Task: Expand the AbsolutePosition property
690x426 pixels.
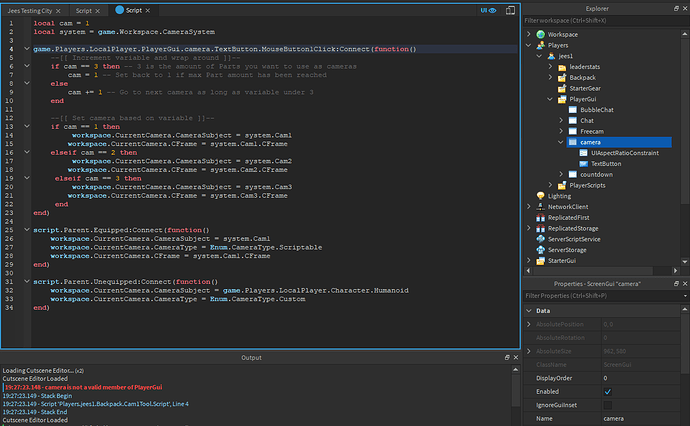Action: click(x=529, y=324)
